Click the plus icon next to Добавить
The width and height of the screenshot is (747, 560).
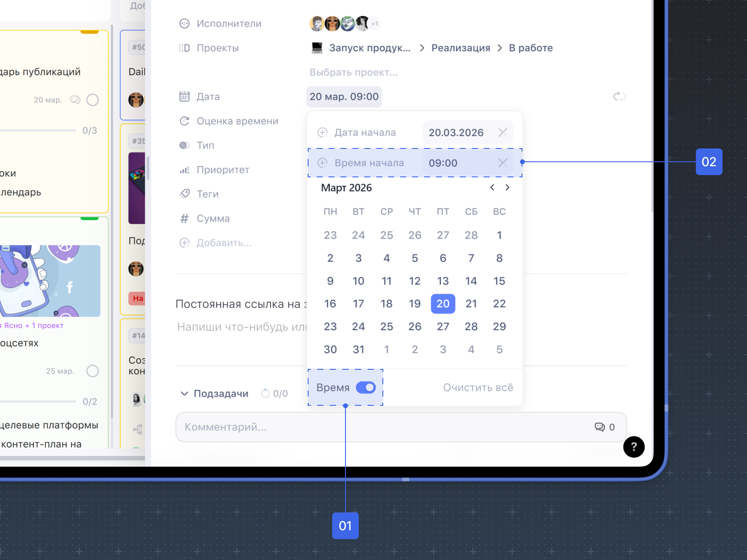click(x=184, y=243)
